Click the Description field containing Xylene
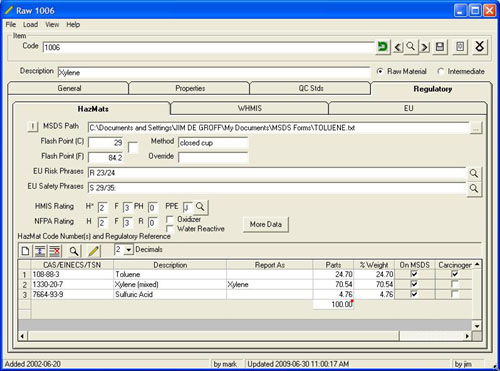 tap(214, 73)
